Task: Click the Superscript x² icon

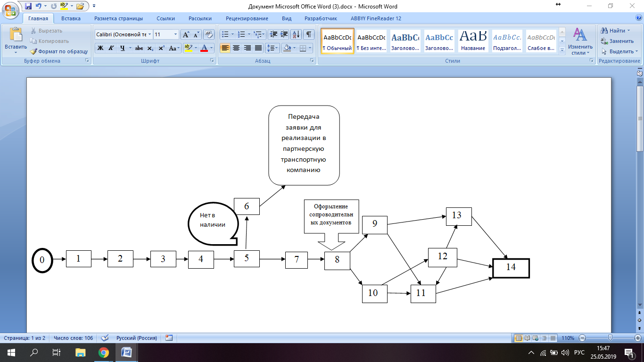Action: tap(161, 48)
